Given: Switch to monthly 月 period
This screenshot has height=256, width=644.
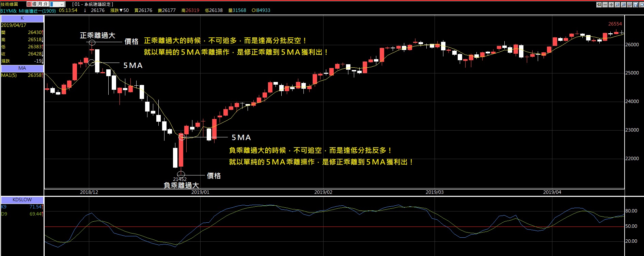Looking at the screenshot, I should (x=40, y=4).
